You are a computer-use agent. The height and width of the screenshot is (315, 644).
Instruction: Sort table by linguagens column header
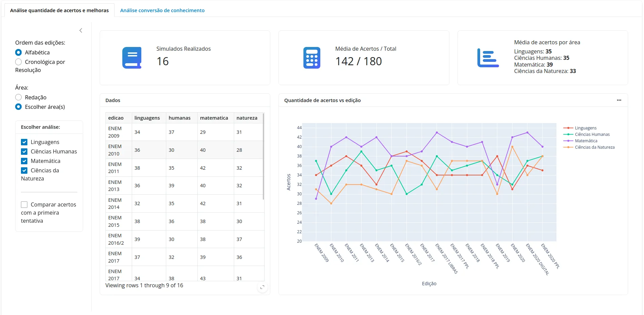pos(149,118)
